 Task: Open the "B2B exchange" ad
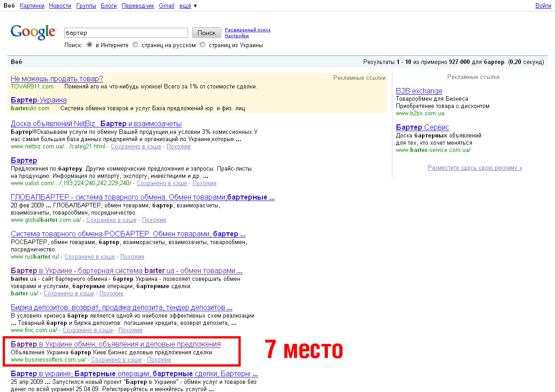418,91
